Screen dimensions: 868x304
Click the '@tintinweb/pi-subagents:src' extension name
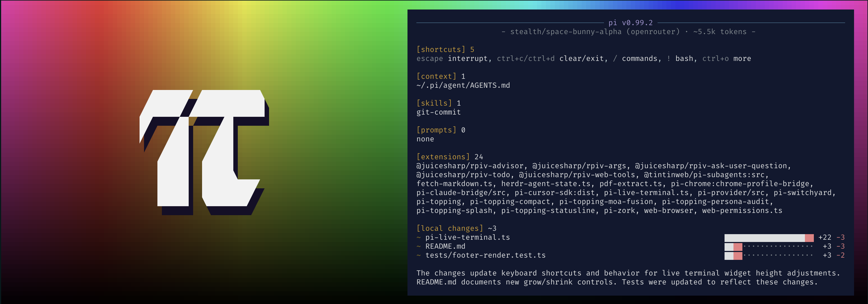pyautogui.click(x=704, y=175)
